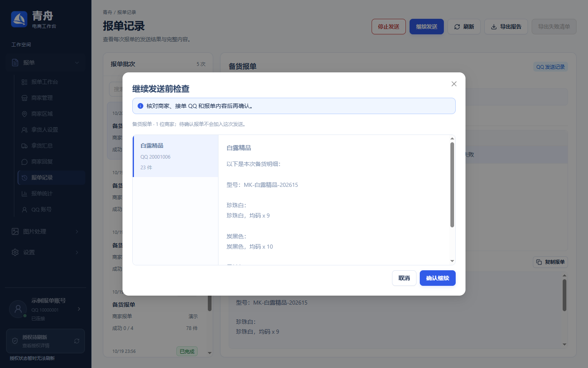Click the dialog scrollbar down arrow

[x=452, y=261]
